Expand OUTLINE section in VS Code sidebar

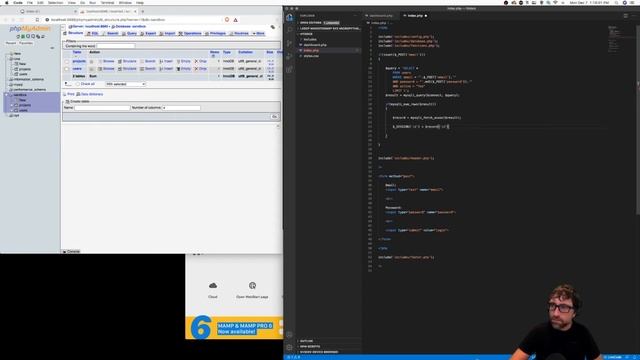click(x=307, y=341)
